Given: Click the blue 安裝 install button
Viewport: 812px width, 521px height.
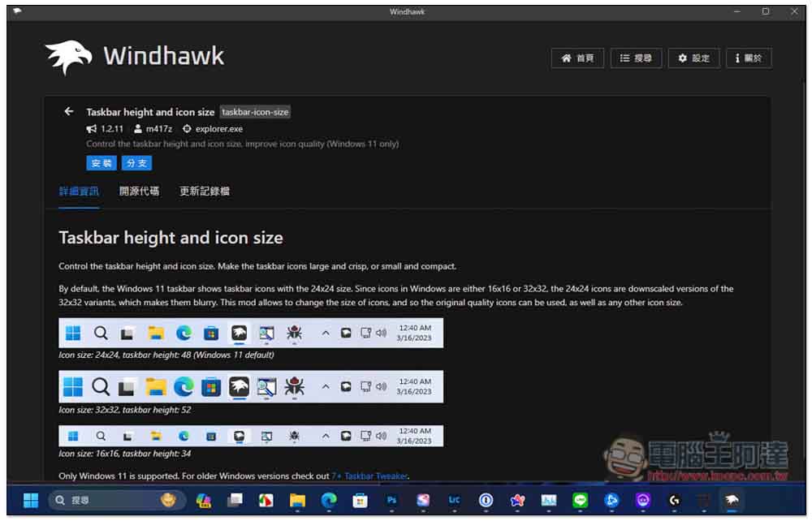Looking at the screenshot, I should pos(101,163).
